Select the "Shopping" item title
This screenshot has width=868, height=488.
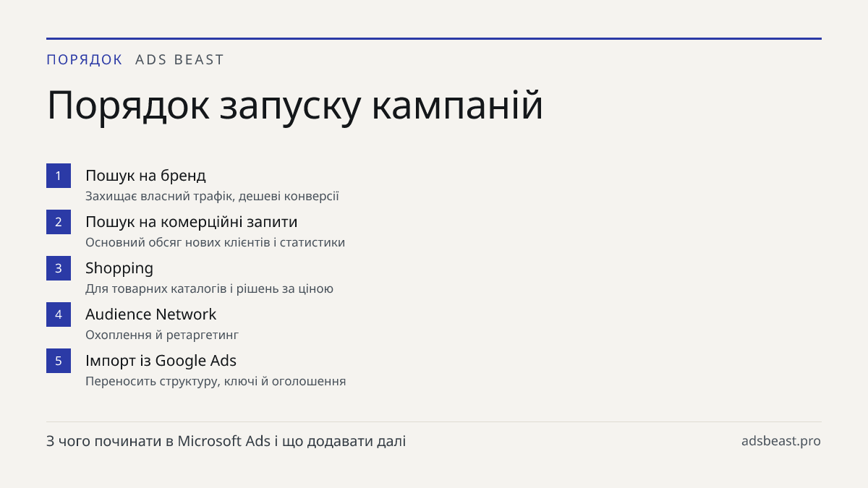119,268
